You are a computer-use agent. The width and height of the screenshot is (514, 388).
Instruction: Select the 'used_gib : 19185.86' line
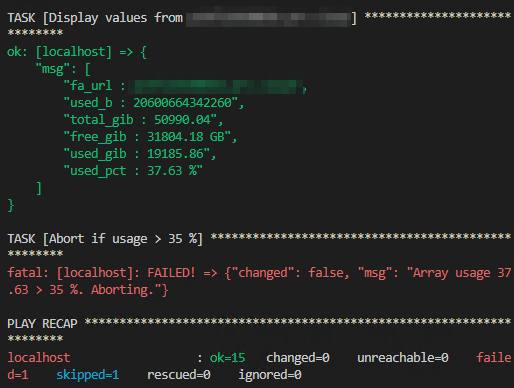[x=140, y=154]
